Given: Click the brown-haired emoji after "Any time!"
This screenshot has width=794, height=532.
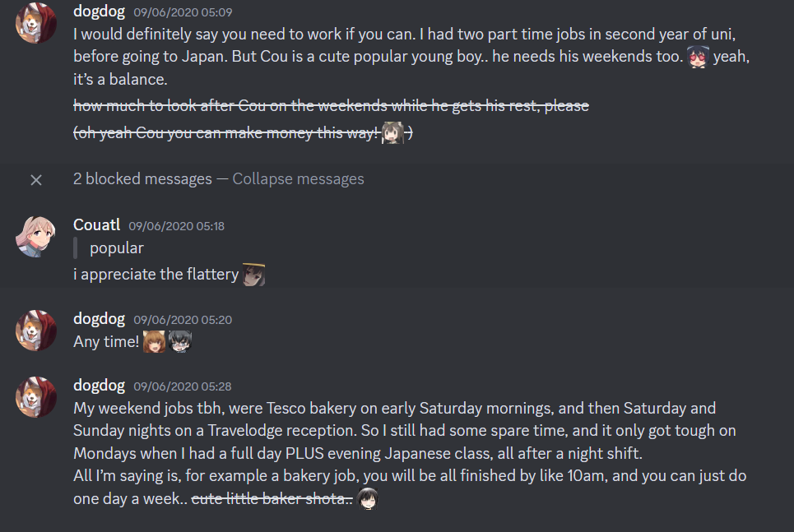Looking at the screenshot, I should click(x=154, y=341).
